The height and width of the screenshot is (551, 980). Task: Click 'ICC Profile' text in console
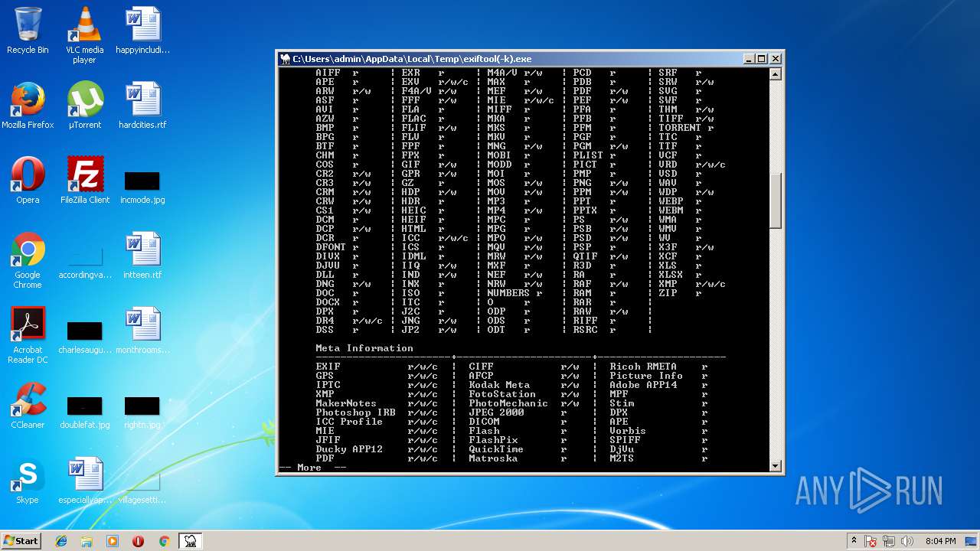click(x=349, y=422)
